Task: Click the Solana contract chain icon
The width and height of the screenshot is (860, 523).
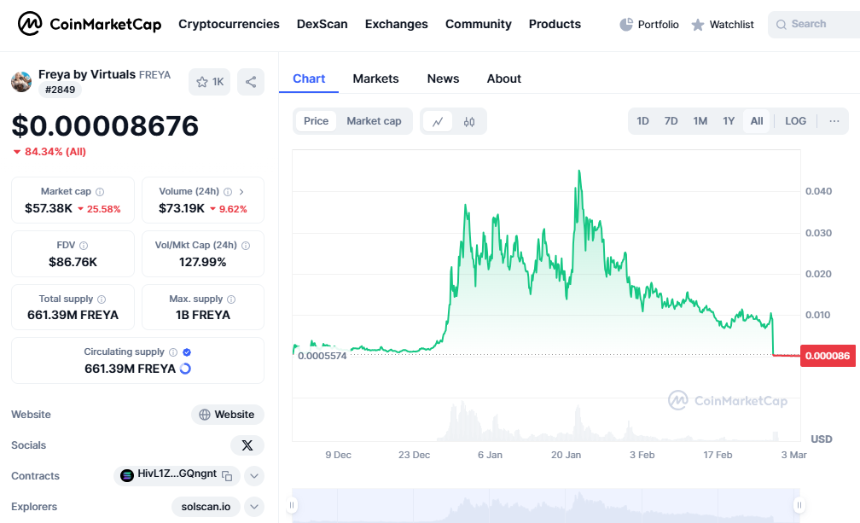Action: [127, 475]
